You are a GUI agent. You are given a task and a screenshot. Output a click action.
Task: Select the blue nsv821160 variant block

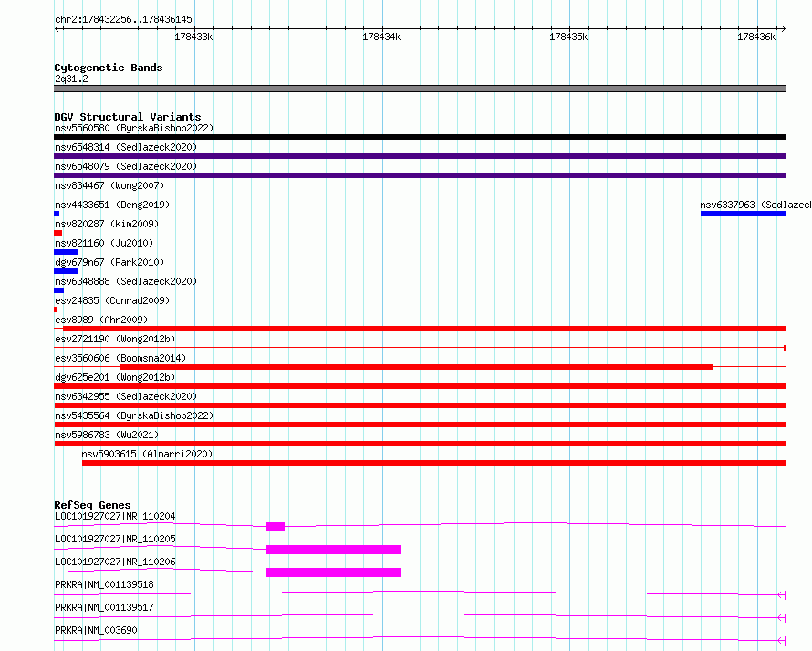67,252
